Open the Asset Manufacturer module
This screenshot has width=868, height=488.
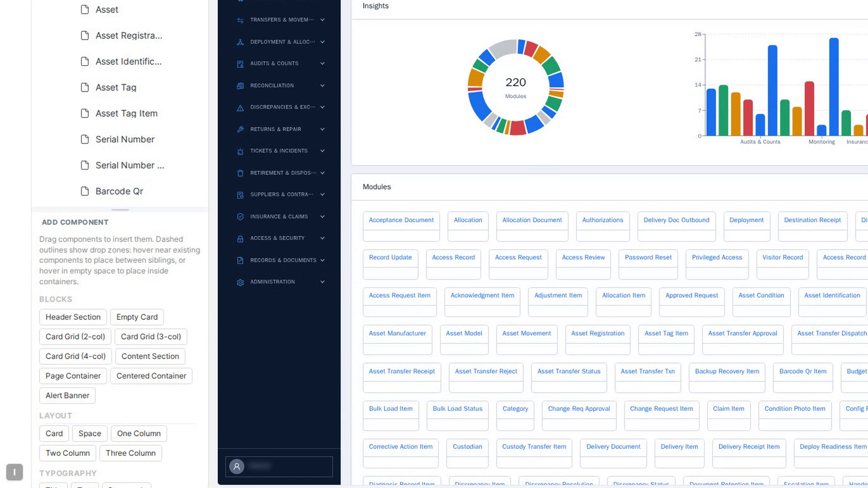pos(397,340)
